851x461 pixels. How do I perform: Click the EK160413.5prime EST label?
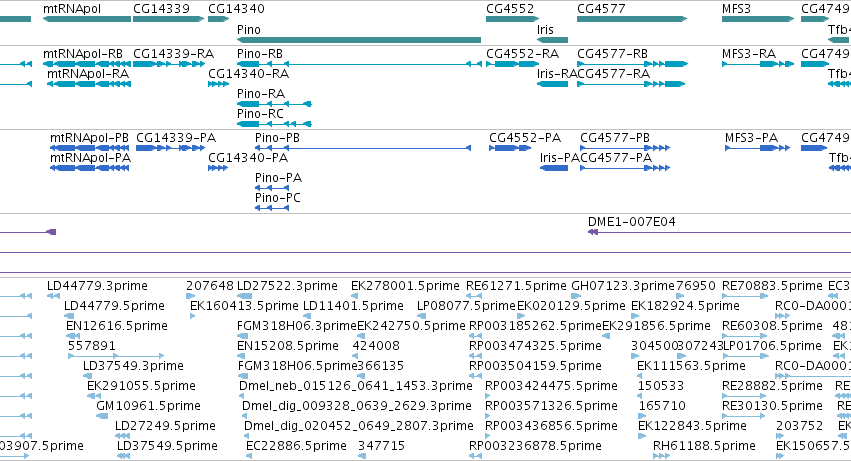click(244, 306)
